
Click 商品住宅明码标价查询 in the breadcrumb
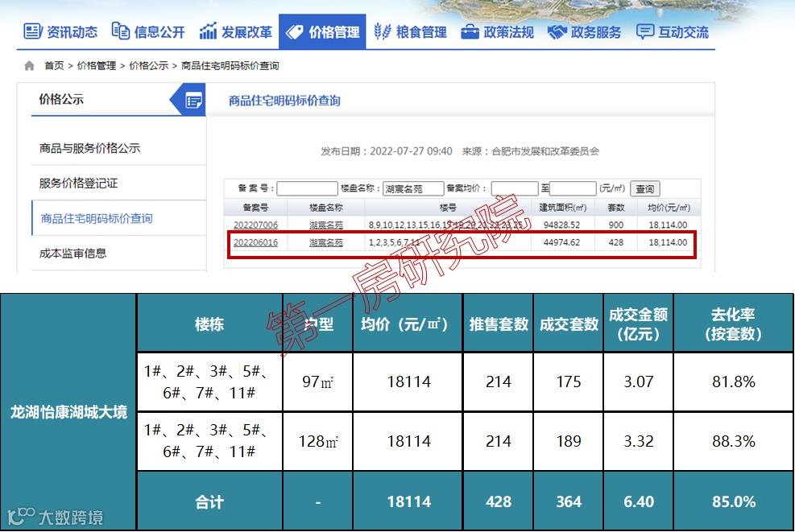click(x=230, y=65)
